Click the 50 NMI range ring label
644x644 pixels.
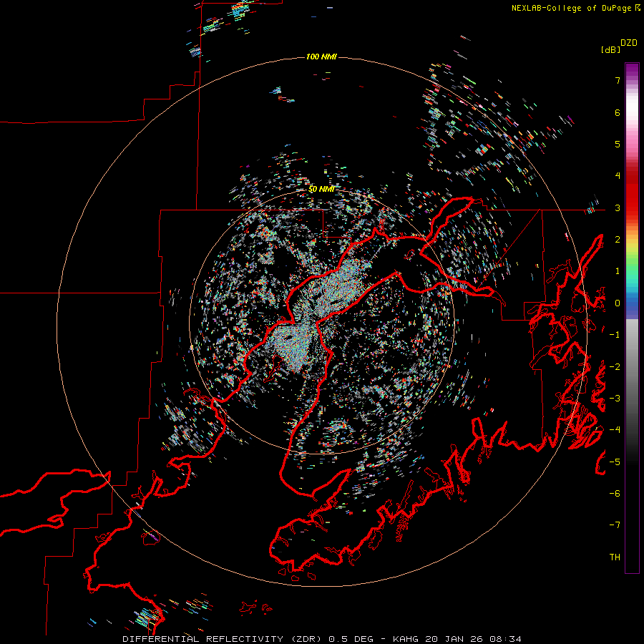click(321, 189)
